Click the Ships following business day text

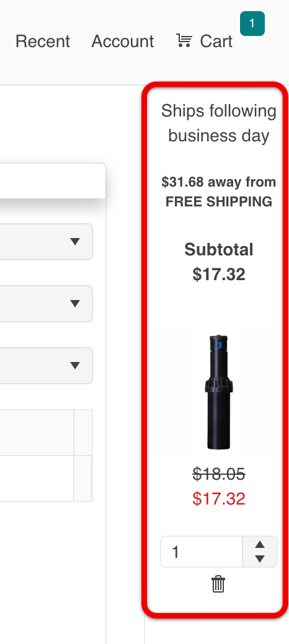pos(219,123)
